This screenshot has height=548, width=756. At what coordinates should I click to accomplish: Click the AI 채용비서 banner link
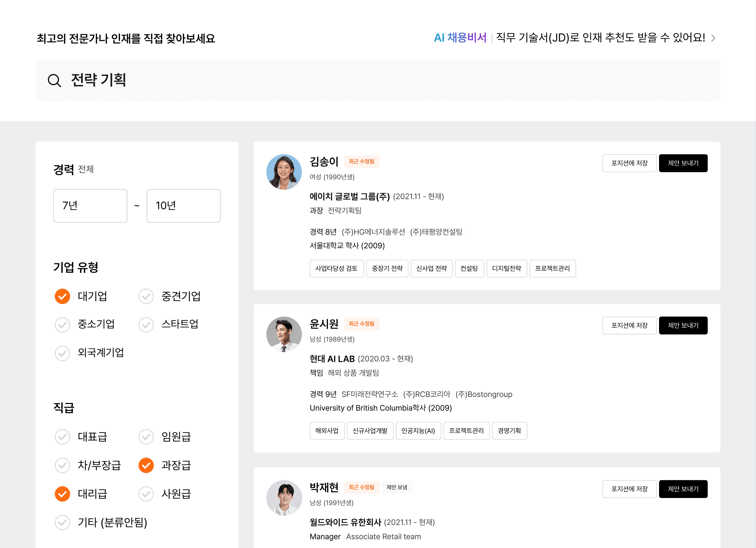click(x=460, y=38)
